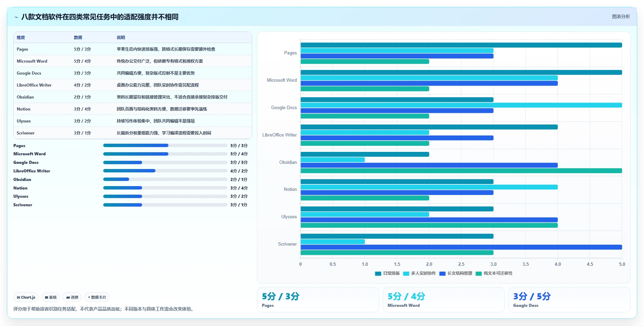Image resolution: width=644 pixels, height=326 pixels.
Task: Click the Microsoft Word label on the chart axis
Action: (282, 80)
